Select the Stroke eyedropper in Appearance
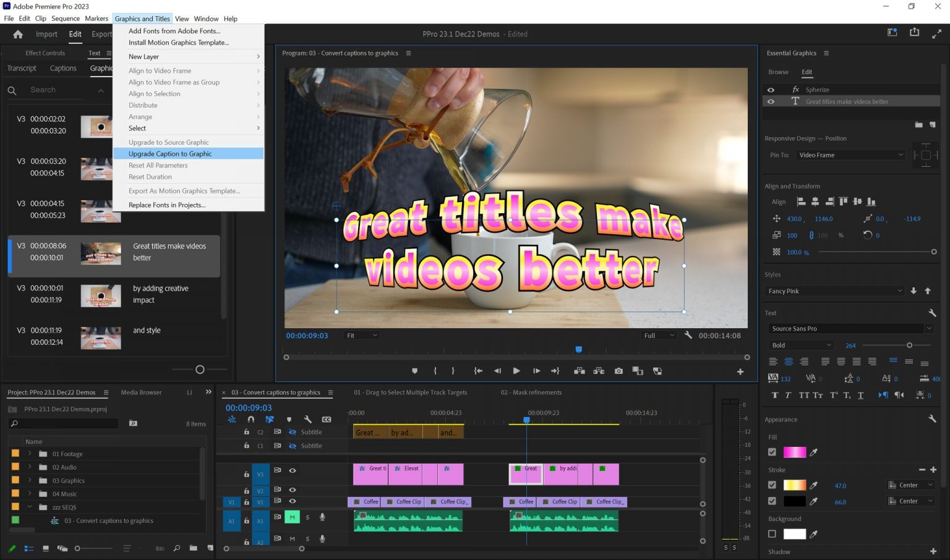 814,485
